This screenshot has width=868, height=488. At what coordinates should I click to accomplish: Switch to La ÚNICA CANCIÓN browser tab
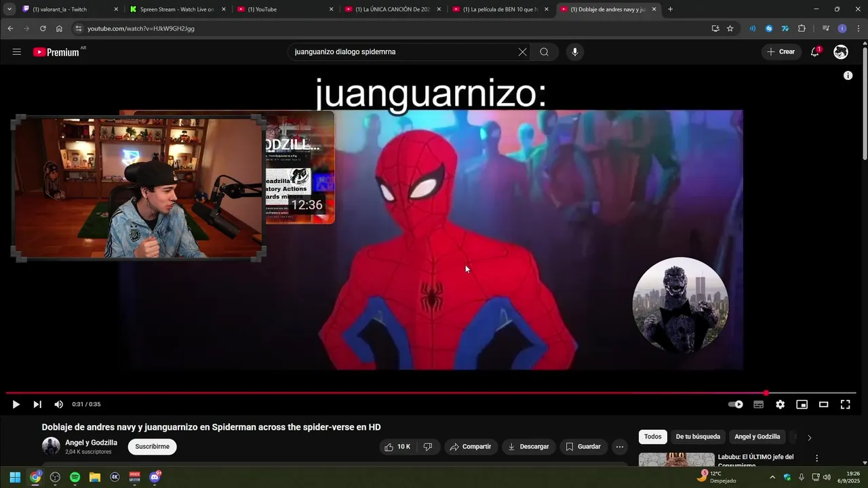coord(393,9)
